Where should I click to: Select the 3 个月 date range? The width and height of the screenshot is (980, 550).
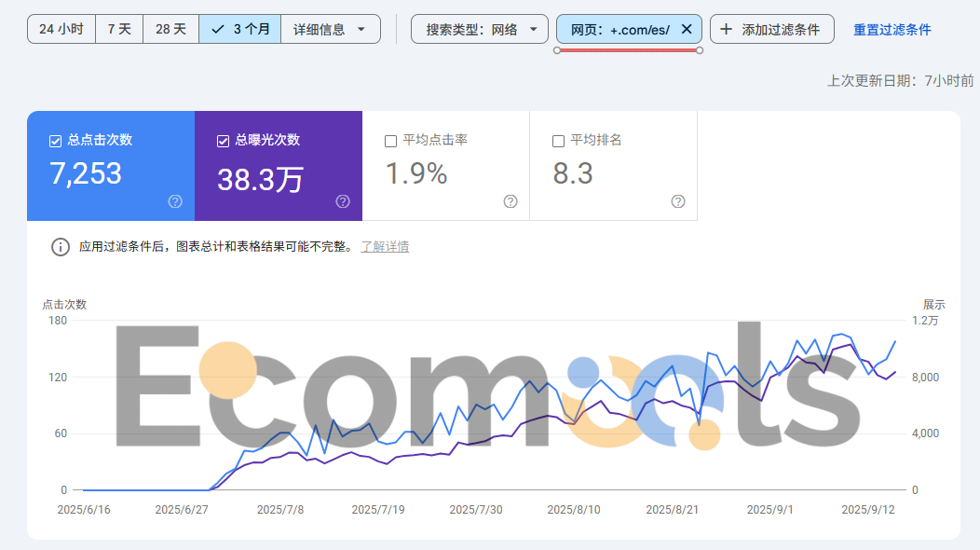[240, 29]
